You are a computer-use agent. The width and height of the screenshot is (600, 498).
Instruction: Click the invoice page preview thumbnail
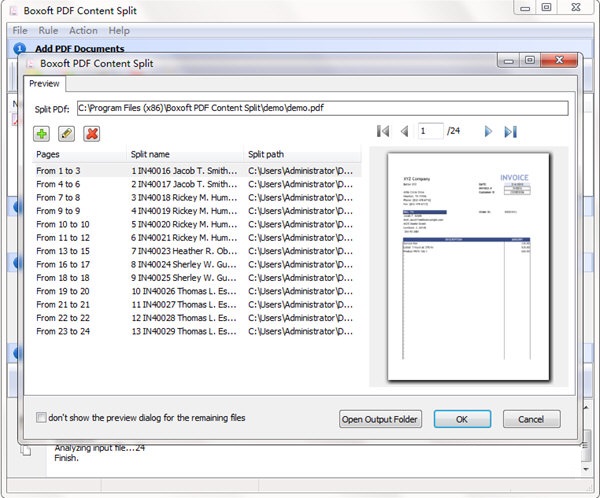click(468, 267)
